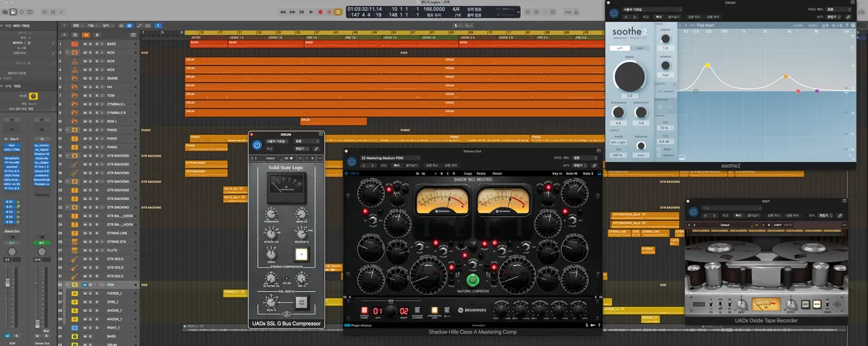Click Solo M in Shadow Hills toolbar
868x346 pixels.
[x=571, y=173]
